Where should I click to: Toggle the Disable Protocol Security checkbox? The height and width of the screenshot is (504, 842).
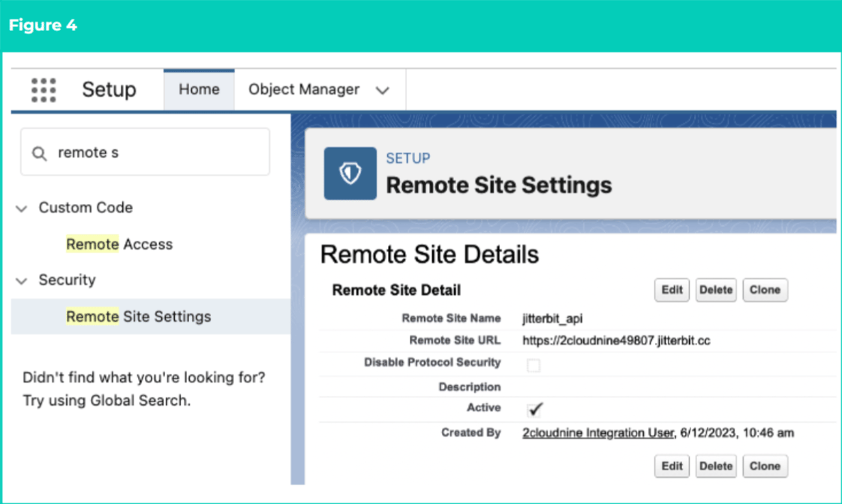(534, 365)
